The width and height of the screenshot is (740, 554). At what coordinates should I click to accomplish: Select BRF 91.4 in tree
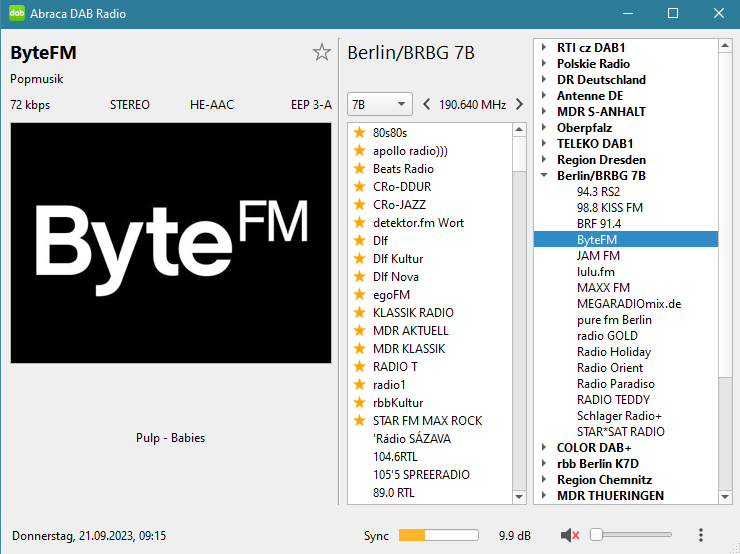click(599, 224)
